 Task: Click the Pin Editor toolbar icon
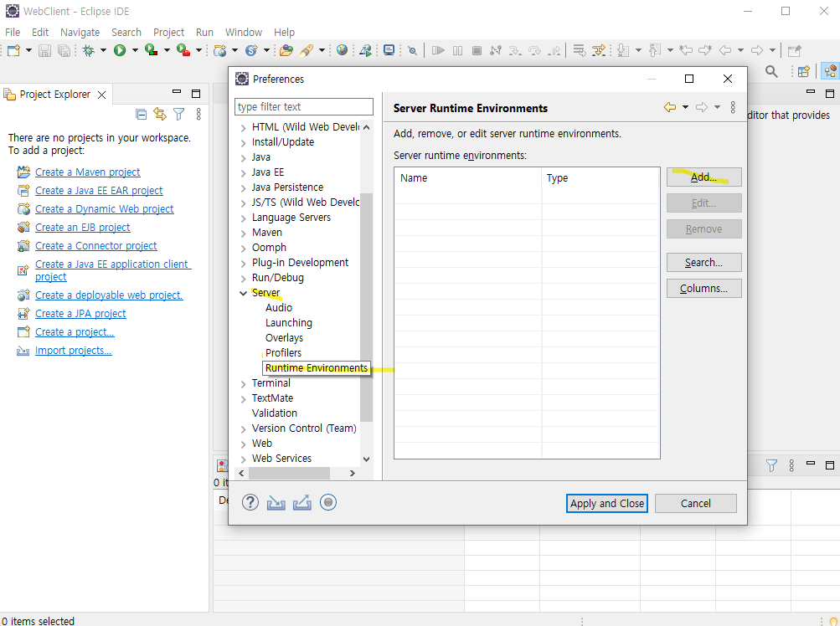coord(795,50)
